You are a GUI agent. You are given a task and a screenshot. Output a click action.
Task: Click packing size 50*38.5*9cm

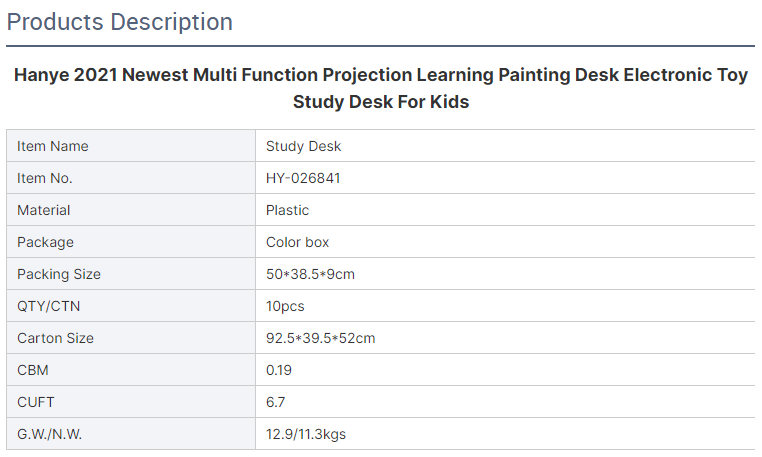tap(310, 274)
